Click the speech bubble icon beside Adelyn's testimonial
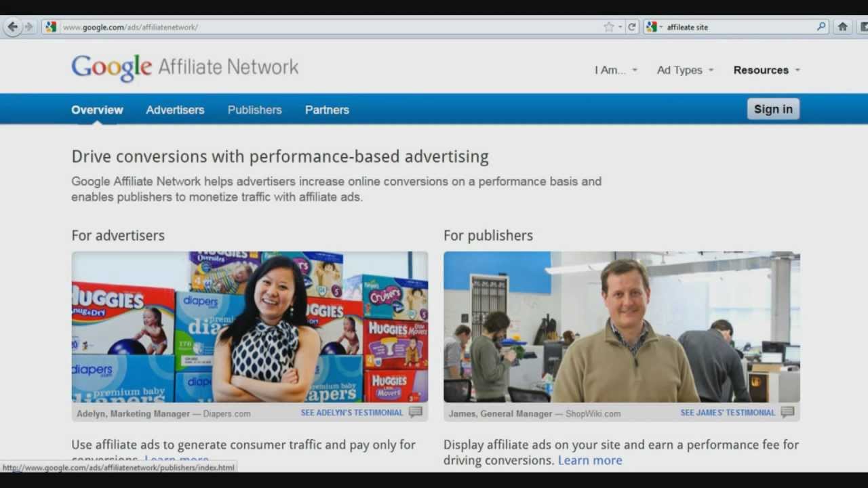Image resolution: width=868 pixels, height=488 pixels. (x=416, y=412)
